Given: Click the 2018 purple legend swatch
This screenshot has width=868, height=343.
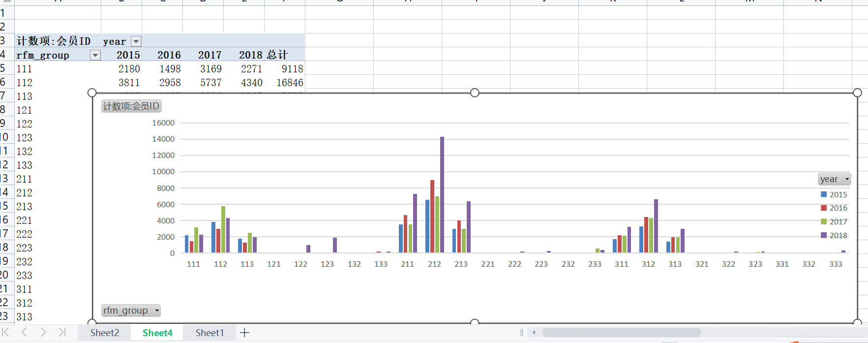Looking at the screenshot, I should click(824, 235).
